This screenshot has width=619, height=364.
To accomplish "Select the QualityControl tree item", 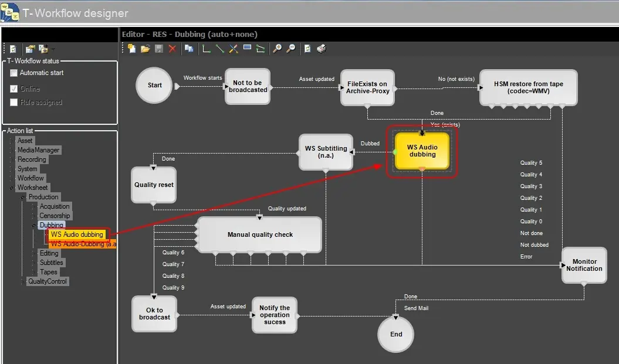I will pos(48,281).
